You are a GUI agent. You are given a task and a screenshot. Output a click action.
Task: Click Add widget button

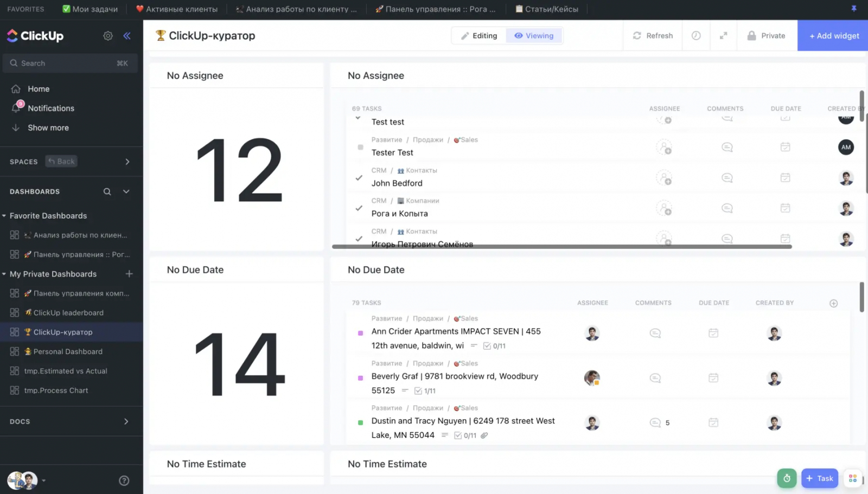click(x=834, y=36)
